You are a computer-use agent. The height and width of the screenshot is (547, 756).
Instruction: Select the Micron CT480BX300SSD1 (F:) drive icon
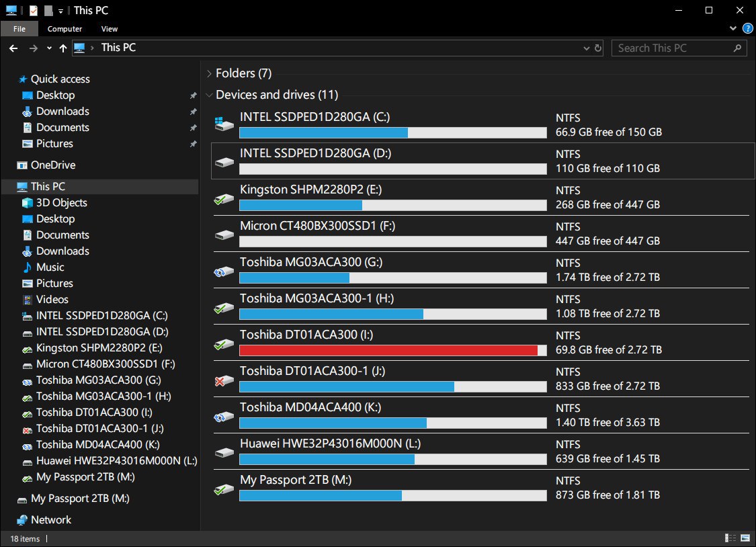click(224, 235)
